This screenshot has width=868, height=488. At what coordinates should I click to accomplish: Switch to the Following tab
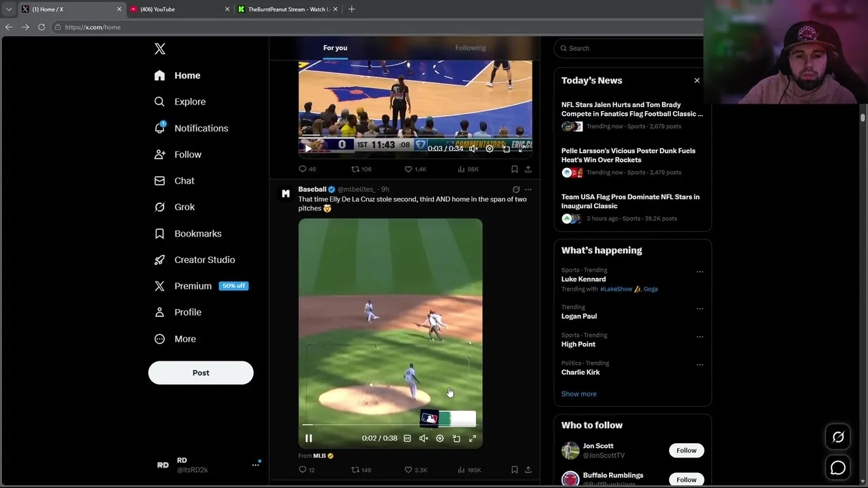tap(471, 48)
